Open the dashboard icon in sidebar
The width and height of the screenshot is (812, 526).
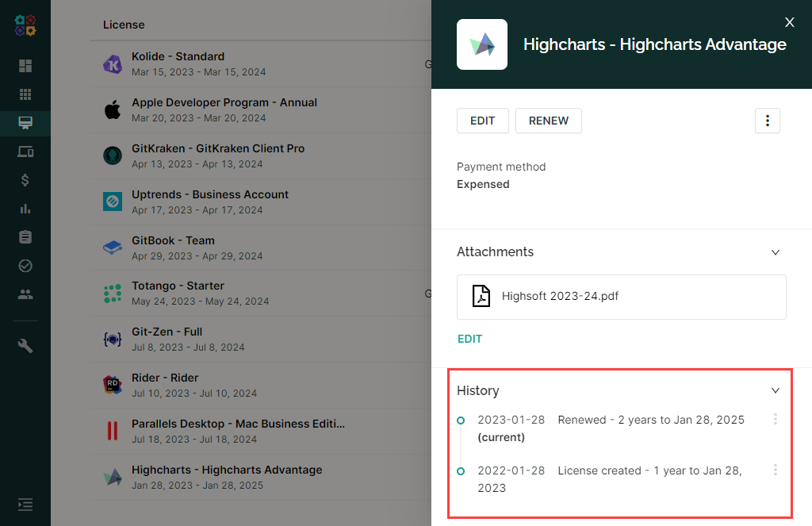tap(25, 66)
